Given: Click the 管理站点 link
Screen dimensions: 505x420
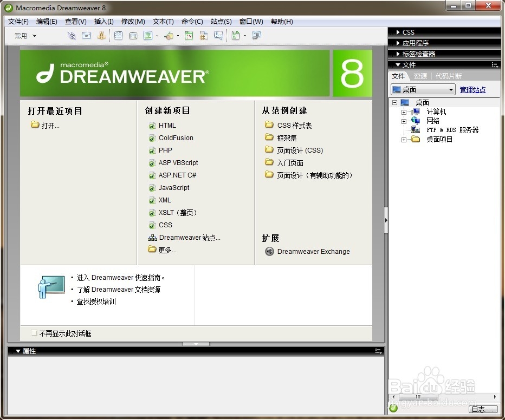Looking at the screenshot, I should [472, 90].
